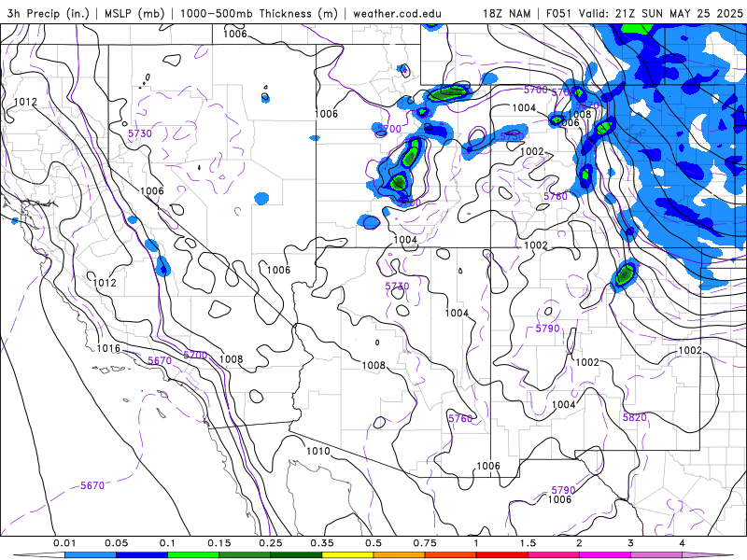Click the '3h Precip (in.)' title text
The image size is (747, 560).
(x=49, y=13)
